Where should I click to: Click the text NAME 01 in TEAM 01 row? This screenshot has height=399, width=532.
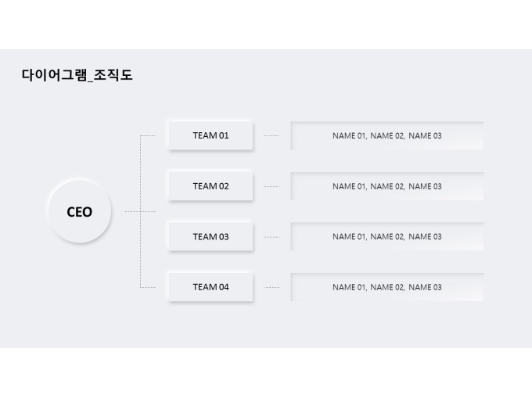point(349,135)
